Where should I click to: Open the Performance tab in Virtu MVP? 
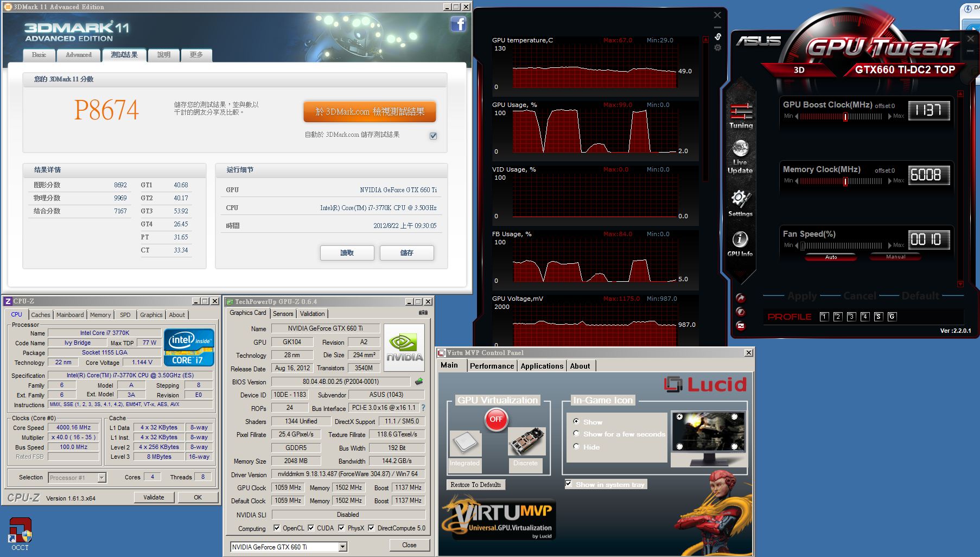click(x=492, y=366)
